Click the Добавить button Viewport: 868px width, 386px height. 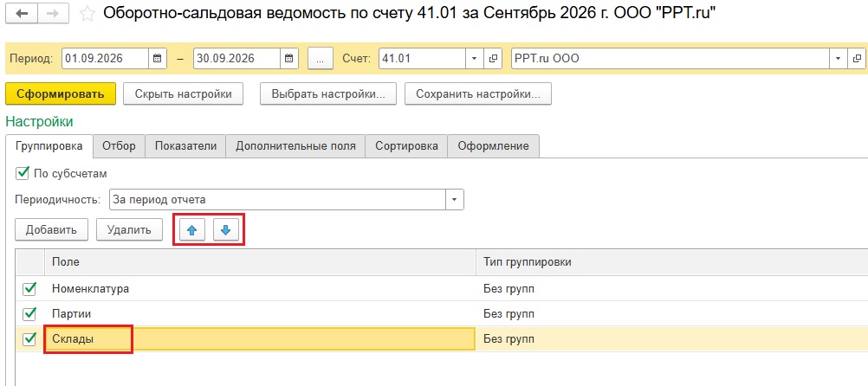click(51, 229)
